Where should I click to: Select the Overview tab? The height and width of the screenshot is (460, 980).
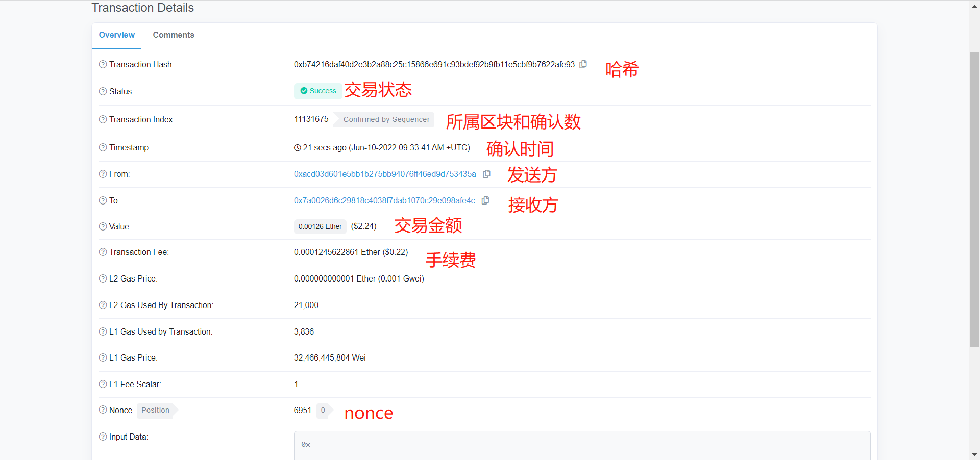116,35
